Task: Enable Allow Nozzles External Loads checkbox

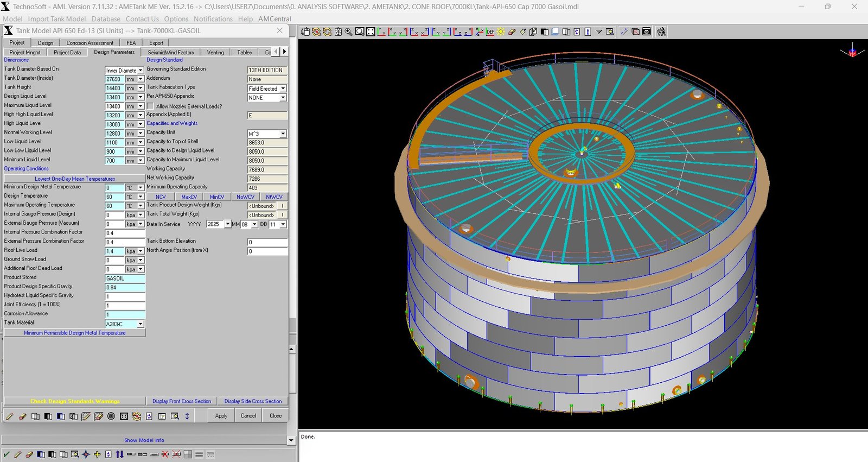Action: 150,106
